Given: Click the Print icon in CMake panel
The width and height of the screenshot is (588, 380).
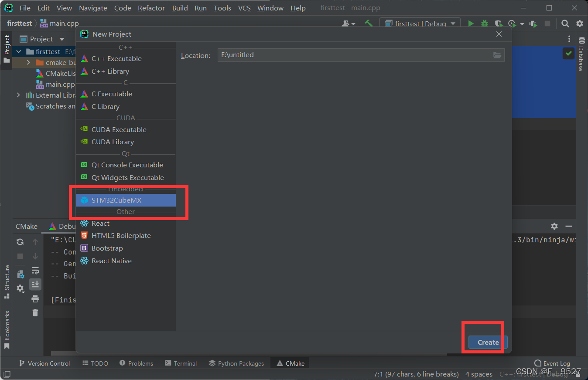Looking at the screenshot, I should (x=35, y=299).
